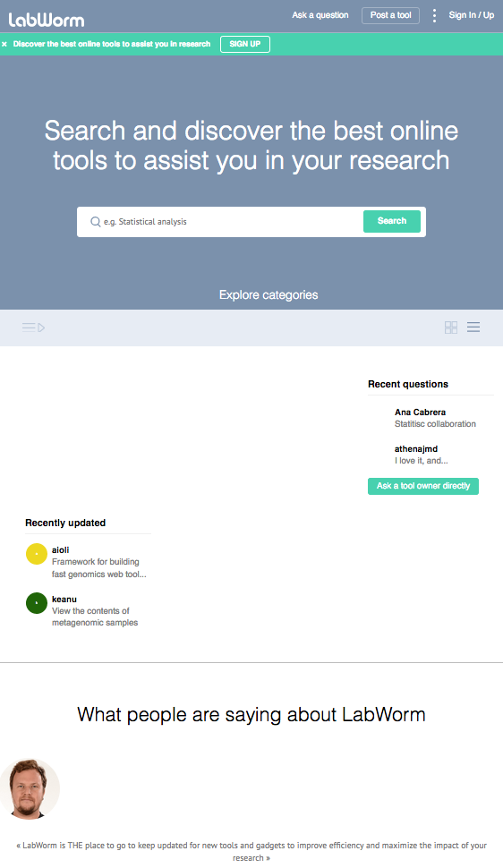Click the yellow aioli tool icon
This screenshot has width=503, height=868.
coord(37,554)
